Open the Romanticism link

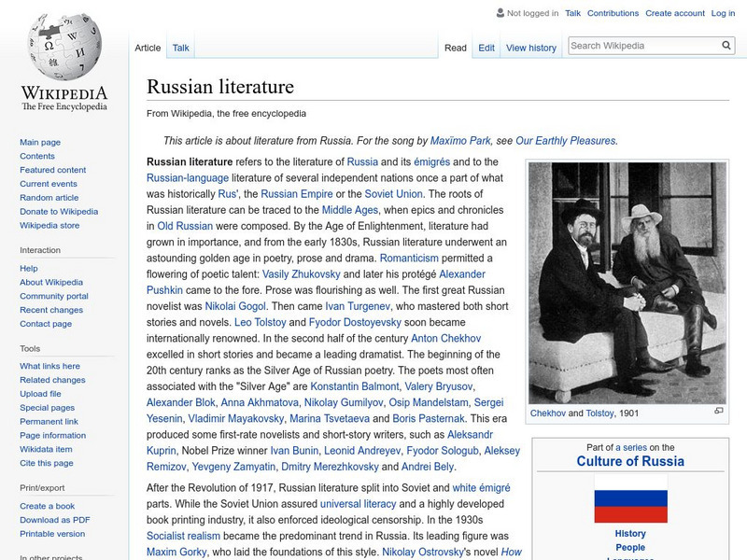coord(409,259)
